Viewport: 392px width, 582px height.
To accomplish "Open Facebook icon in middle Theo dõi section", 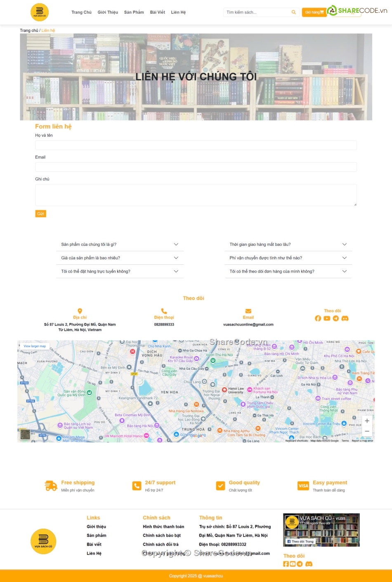I will click(x=318, y=318).
